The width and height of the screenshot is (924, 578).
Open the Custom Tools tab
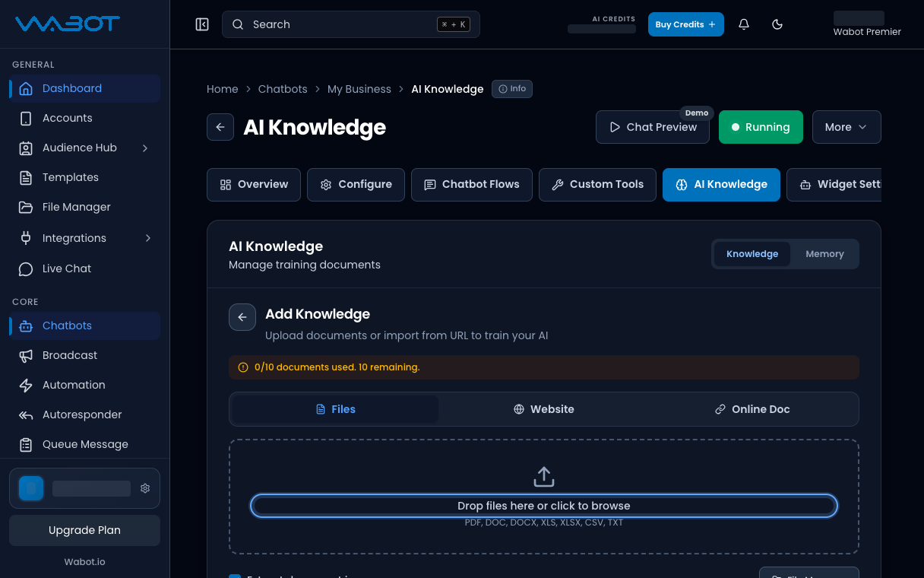coord(597,185)
